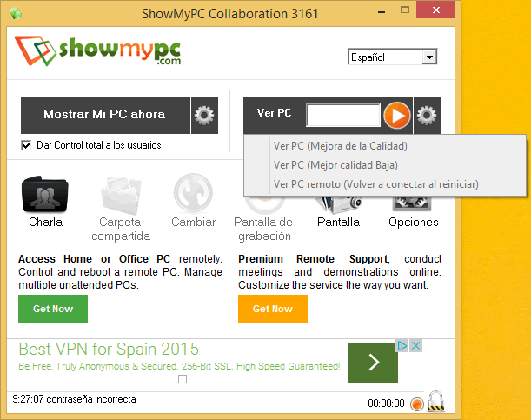Click the Ver PC password input field
The image size is (531, 420).
coord(343,115)
